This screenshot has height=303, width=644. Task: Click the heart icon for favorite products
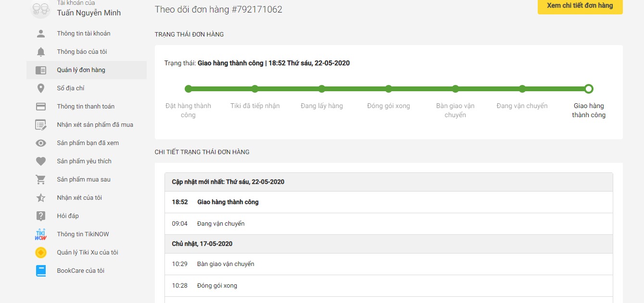point(41,161)
